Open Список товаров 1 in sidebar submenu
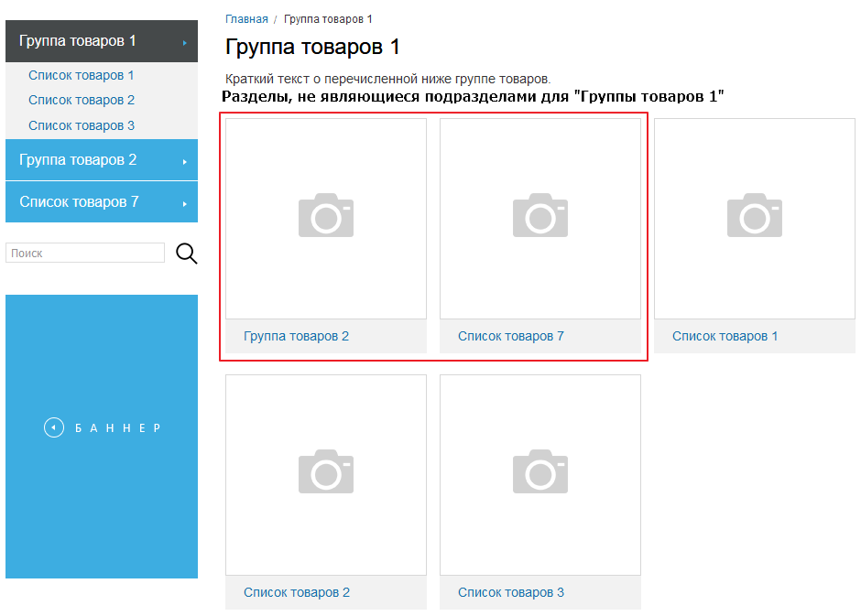861x616 pixels. point(82,75)
